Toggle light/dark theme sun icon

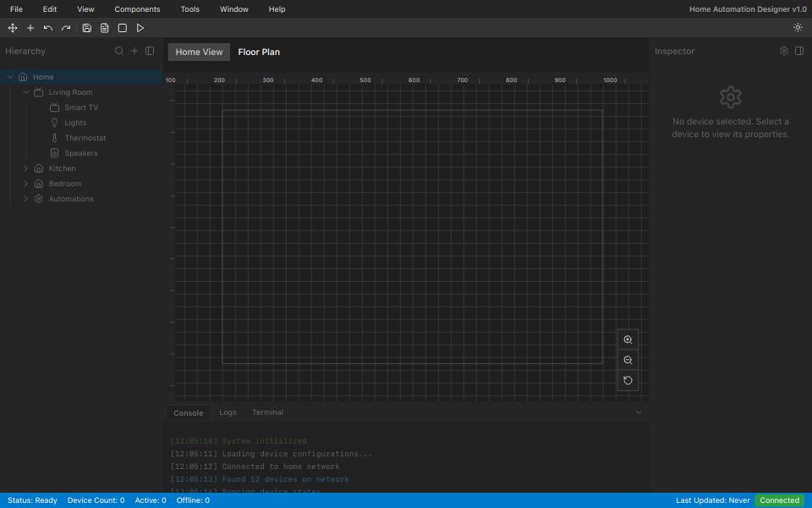pyautogui.click(x=798, y=28)
